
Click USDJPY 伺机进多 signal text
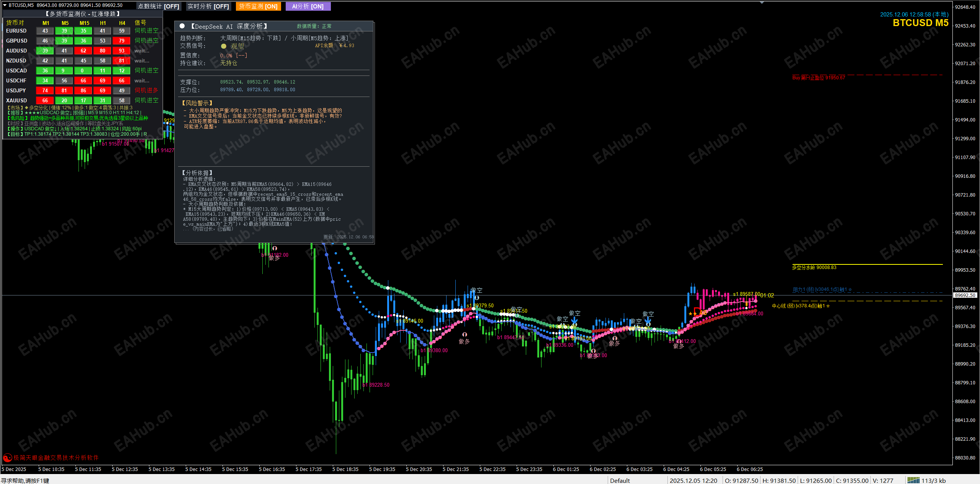pyautogui.click(x=146, y=90)
